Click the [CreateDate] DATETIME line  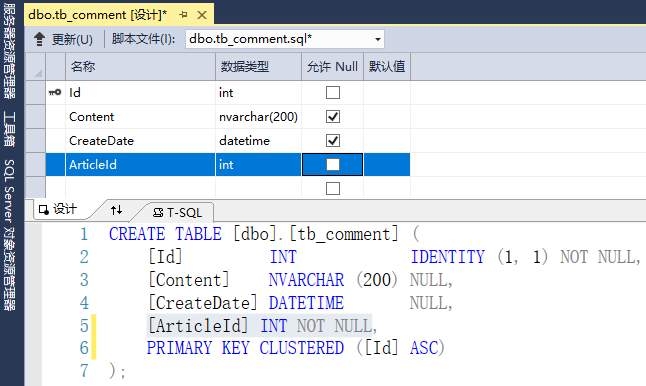300,303
